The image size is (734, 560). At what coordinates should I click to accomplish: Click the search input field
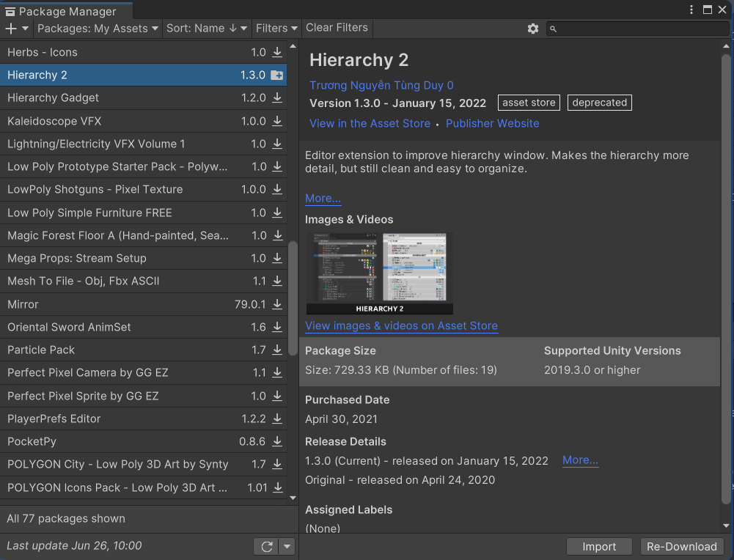click(637, 29)
